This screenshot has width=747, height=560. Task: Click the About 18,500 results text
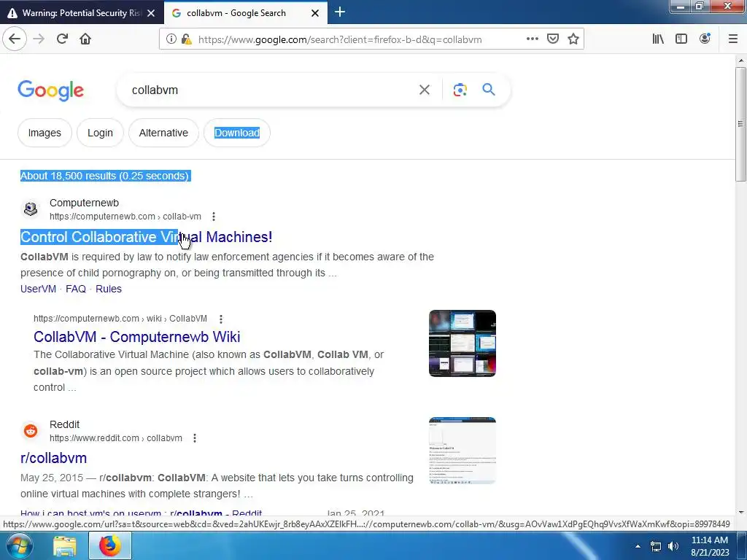pyautogui.click(x=105, y=176)
